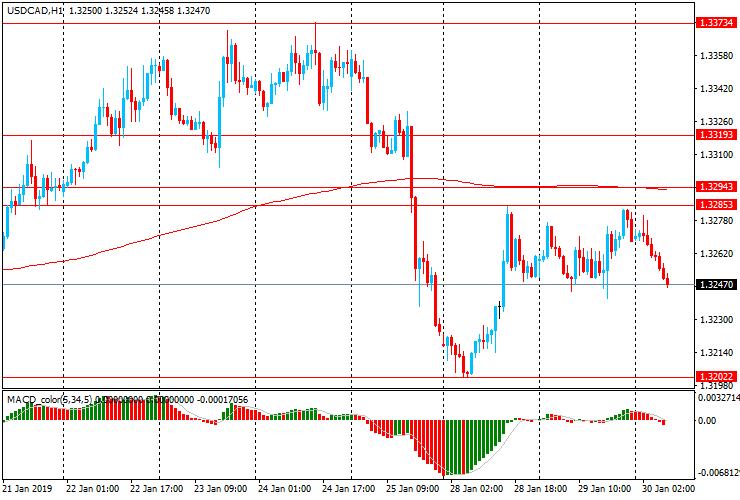The image size is (740, 500).
Task: Click the 1.33580 price scale value
Action: tap(716, 56)
